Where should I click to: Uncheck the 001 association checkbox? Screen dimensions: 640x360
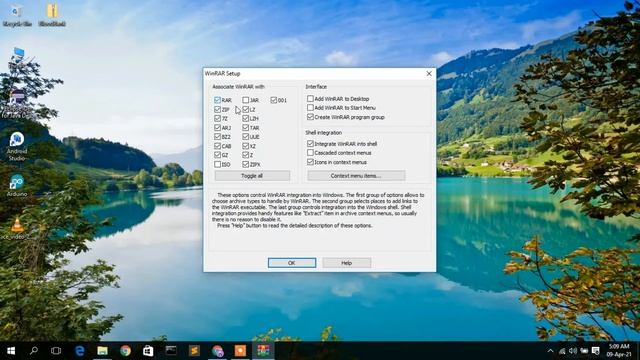point(273,100)
